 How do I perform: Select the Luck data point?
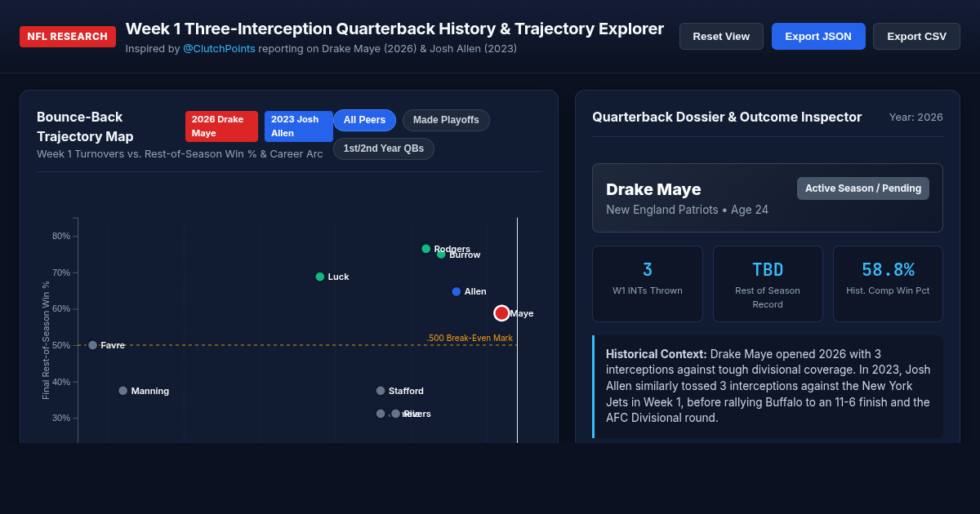click(x=319, y=277)
